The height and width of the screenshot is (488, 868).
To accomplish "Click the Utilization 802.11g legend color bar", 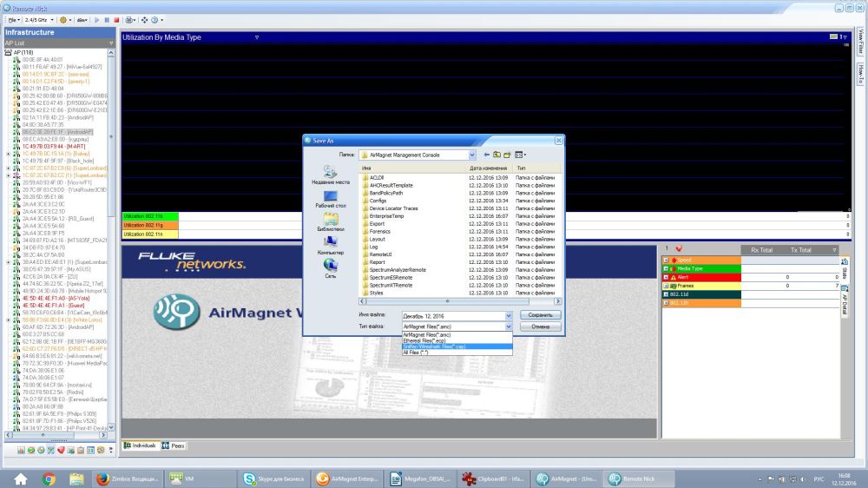I will [x=149, y=225].
